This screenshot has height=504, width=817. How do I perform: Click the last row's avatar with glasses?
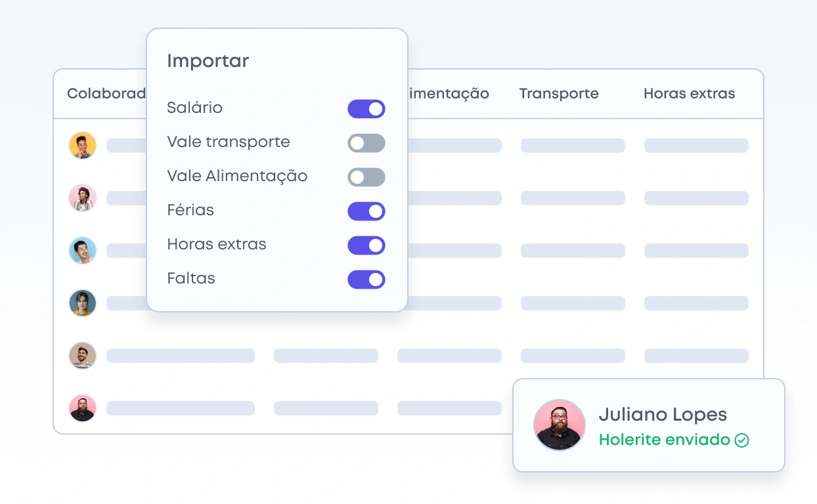coord(83,408)
